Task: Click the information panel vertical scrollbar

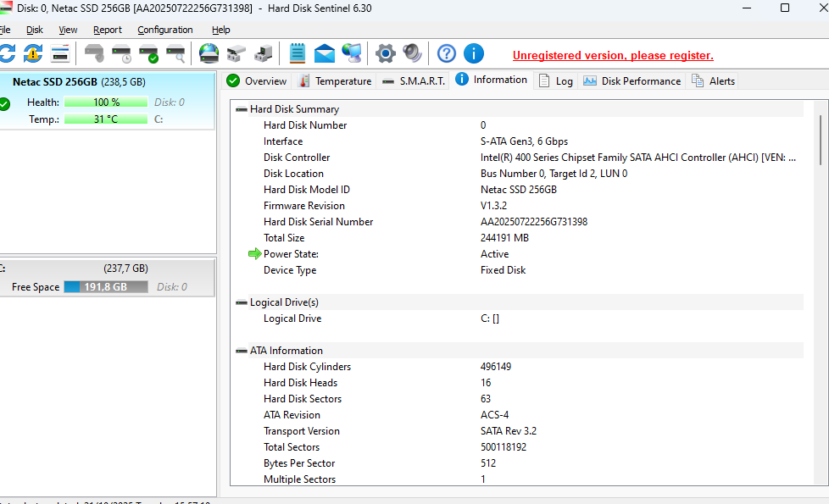Action: pos(820,140)
